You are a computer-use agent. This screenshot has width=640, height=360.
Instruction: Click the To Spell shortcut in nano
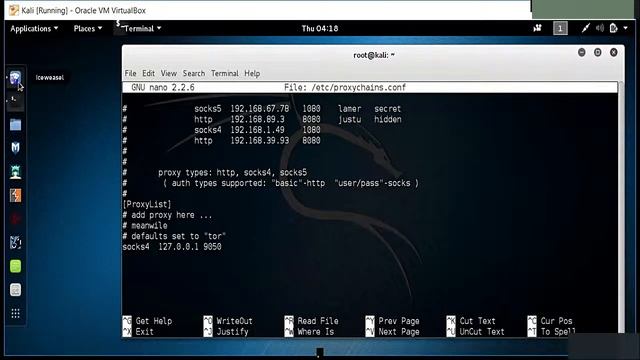coord(551,331)
